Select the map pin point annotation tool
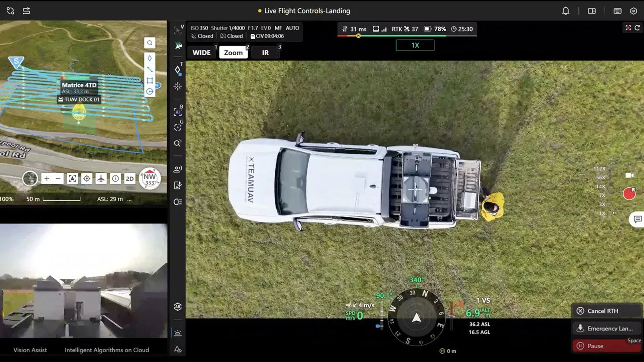This screenshot has height=362, width=644. [150, 58]
